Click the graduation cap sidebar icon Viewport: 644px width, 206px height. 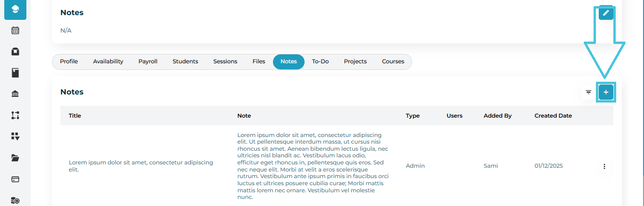tap(15, 9)
